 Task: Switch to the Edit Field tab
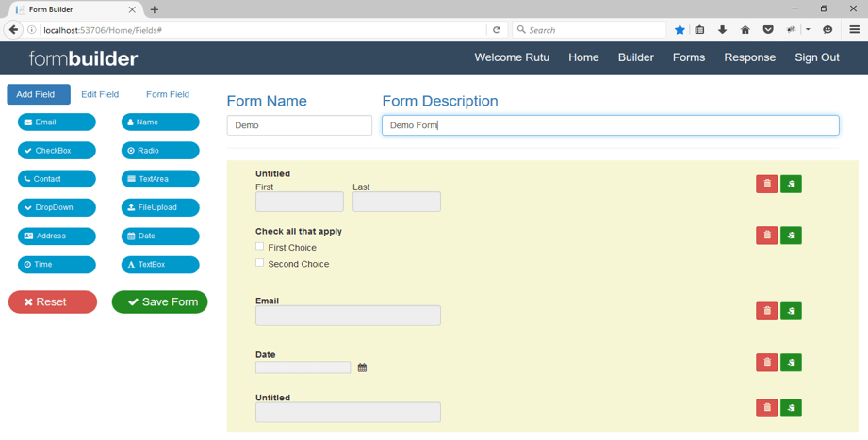(100, 94)
